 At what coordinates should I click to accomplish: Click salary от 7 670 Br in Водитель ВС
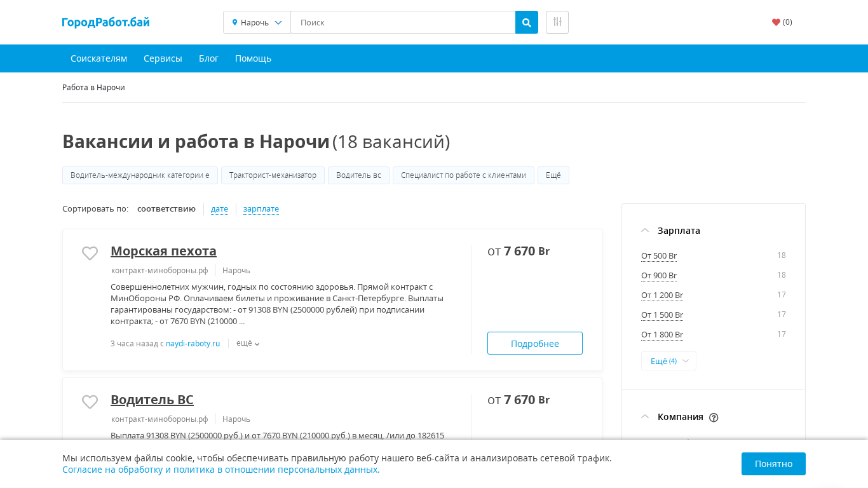click(519, 400)
